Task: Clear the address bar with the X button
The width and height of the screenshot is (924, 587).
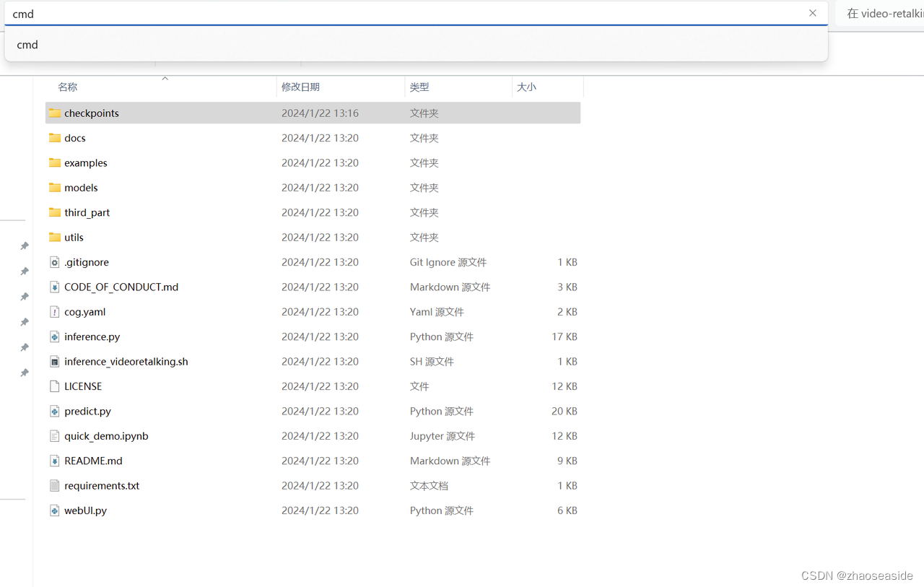Action: 813,13
